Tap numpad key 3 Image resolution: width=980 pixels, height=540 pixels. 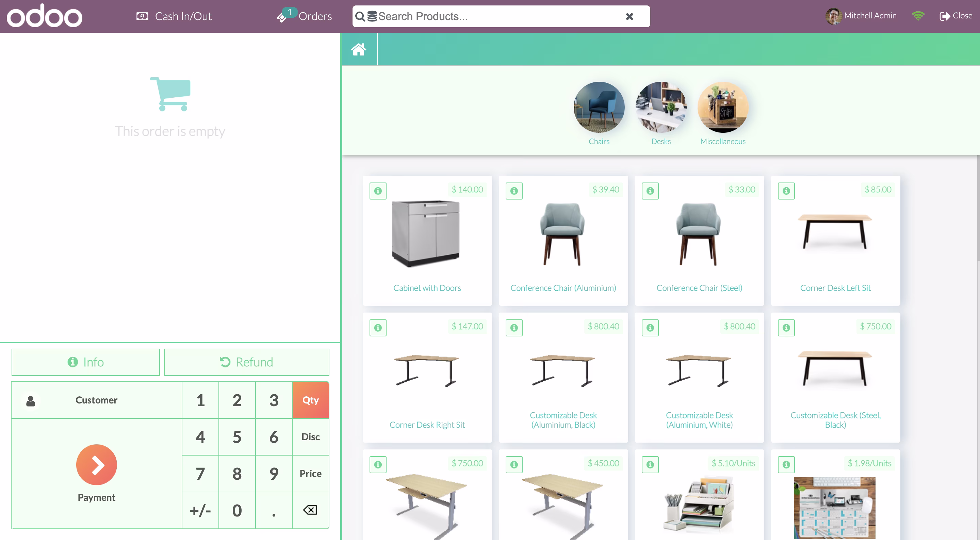(x=274, y=400)
